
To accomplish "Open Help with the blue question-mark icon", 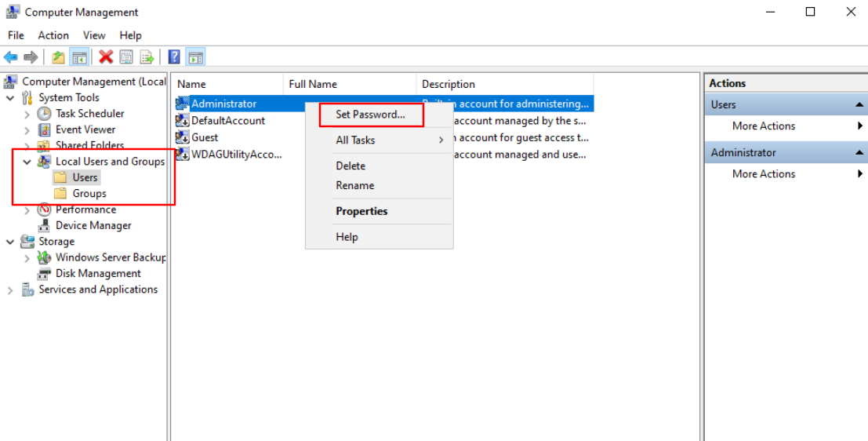I will point(174,57).
